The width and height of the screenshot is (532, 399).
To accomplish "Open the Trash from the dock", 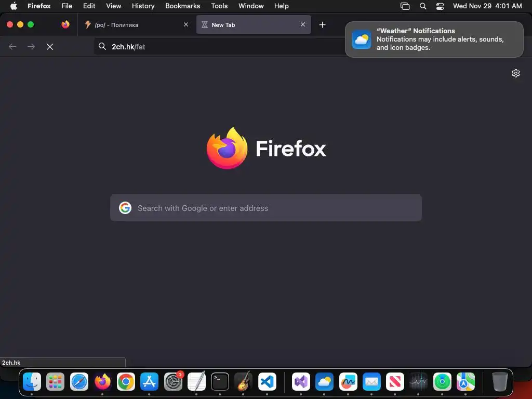I will pos(500,382).
